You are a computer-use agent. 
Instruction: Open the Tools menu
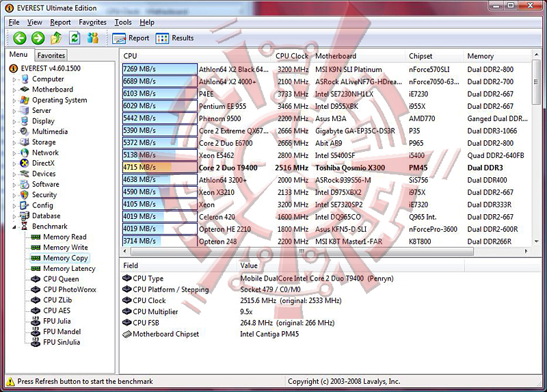pyautogui.click(x=123, y=23)
